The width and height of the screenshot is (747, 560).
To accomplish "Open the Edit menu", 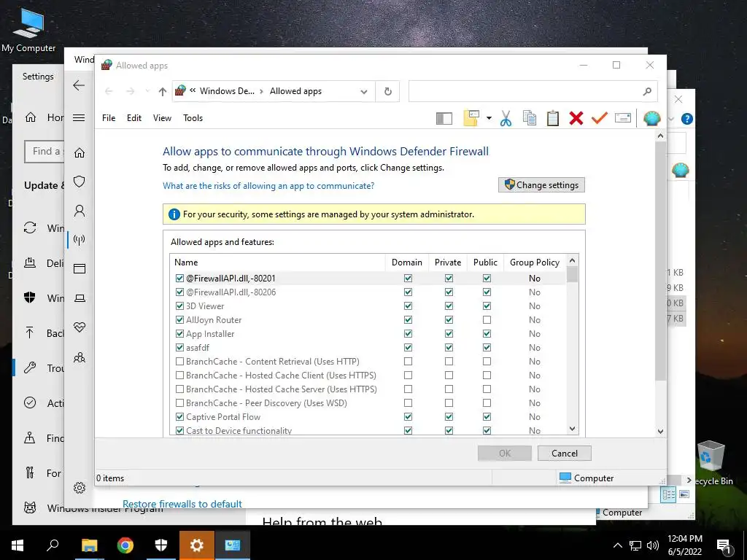I will tap(134, 117).
